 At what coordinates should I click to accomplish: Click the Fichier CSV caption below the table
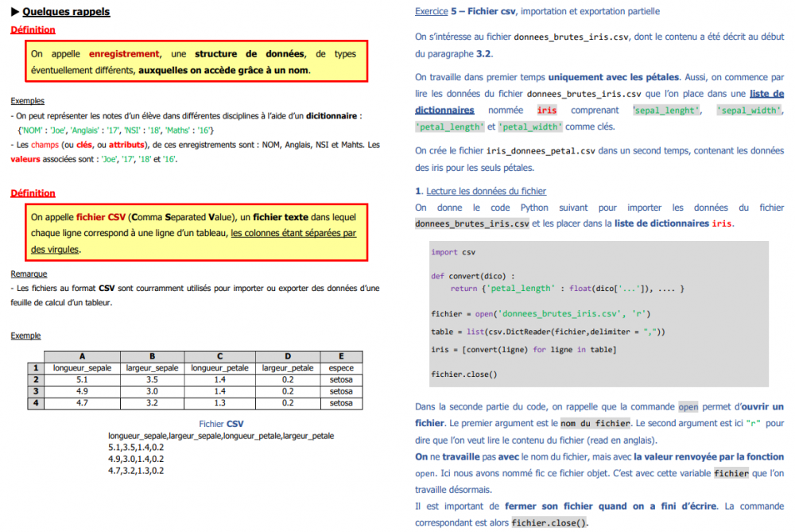click(222, 424)
